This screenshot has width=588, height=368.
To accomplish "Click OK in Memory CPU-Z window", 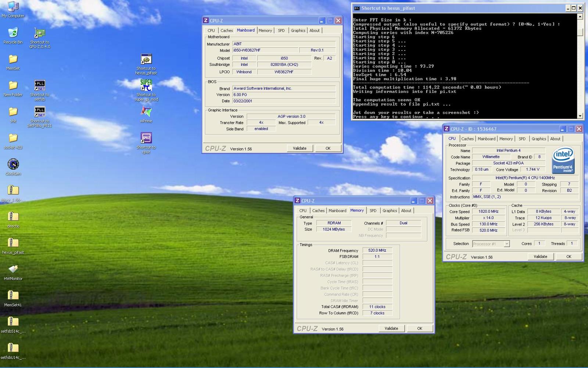I will click(x=420, y=328).
